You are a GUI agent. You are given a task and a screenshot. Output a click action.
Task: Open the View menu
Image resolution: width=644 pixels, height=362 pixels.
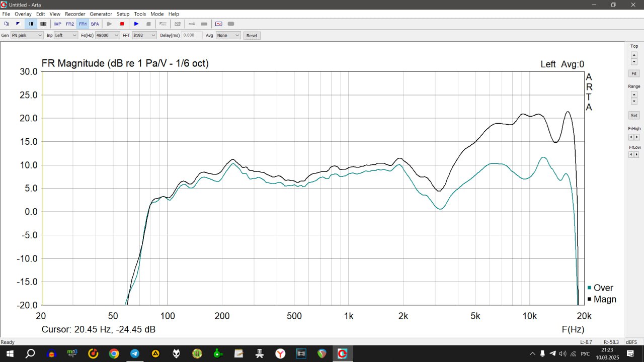tap(55, 14)
